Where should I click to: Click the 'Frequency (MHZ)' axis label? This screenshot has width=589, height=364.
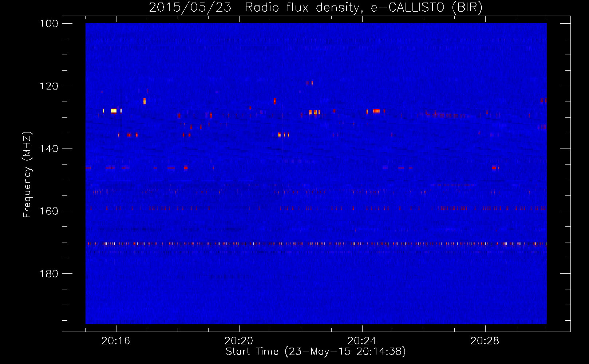(x=27, y=175)
